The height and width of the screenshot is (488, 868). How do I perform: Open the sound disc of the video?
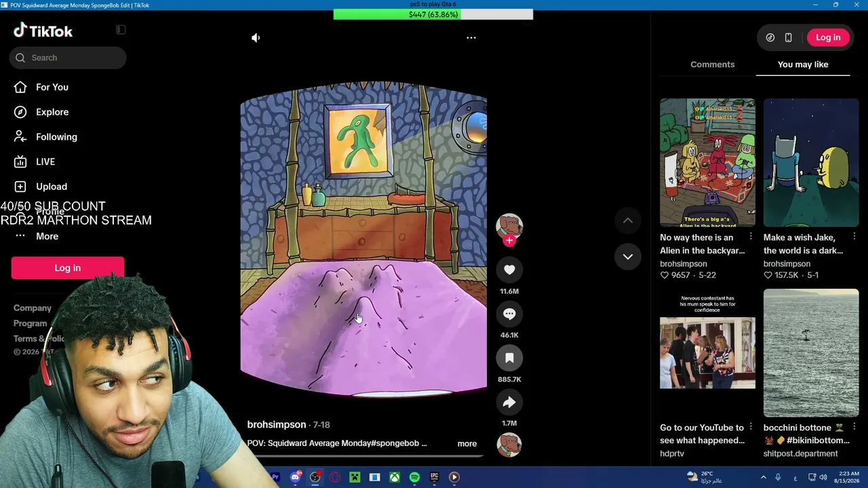(509, 445)
